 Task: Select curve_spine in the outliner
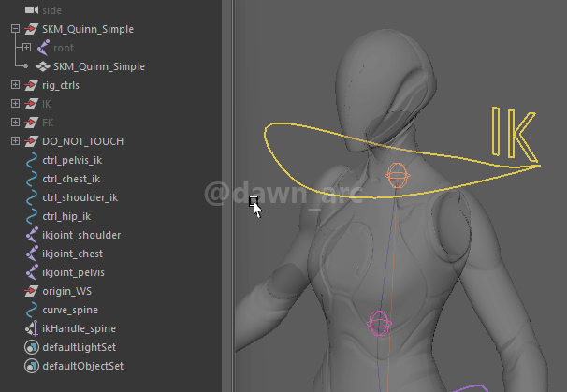pos(70,311)
